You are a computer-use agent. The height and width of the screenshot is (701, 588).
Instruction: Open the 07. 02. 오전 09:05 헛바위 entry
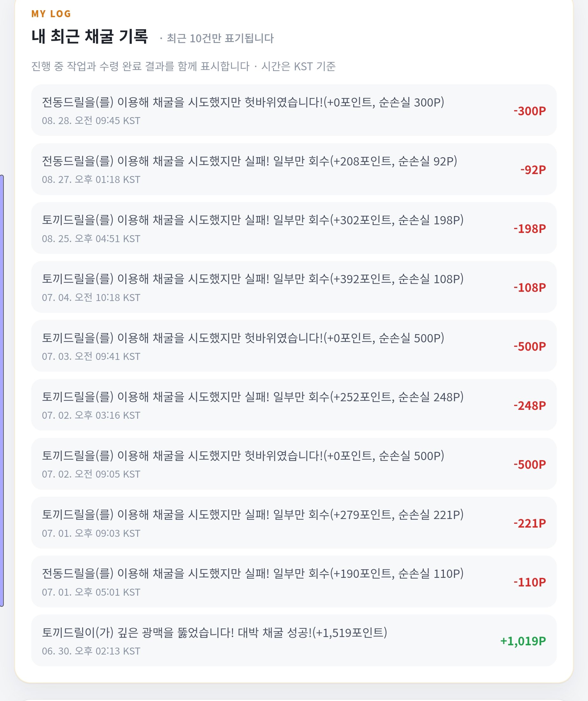coord(294,464)
